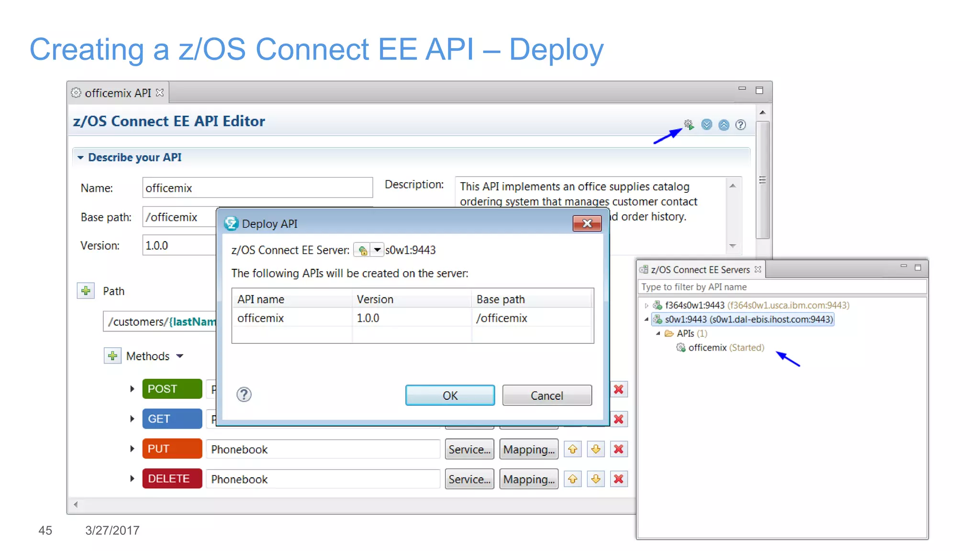
Task: Select the officemix row in Deploy API table
Action: pos(412,318)
